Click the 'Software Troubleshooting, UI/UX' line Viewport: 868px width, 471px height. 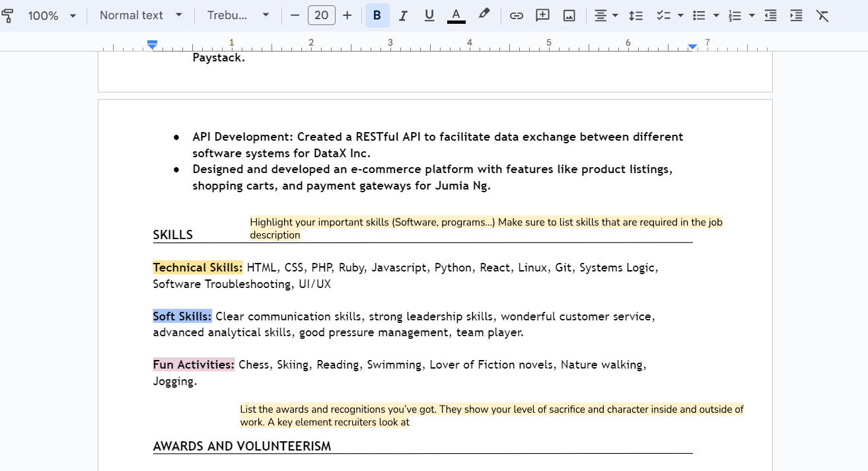(242, 284)
